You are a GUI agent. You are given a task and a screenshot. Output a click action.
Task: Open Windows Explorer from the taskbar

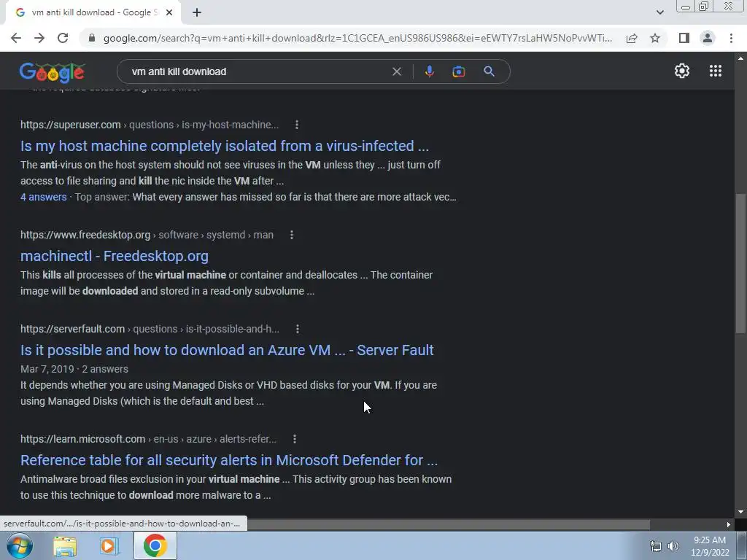tap(65, 545)
